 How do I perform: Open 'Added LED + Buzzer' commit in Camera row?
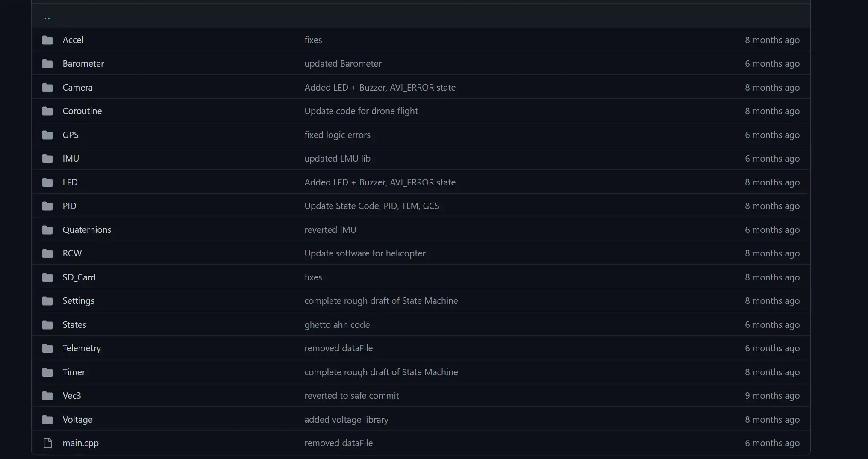coord(380,88)
